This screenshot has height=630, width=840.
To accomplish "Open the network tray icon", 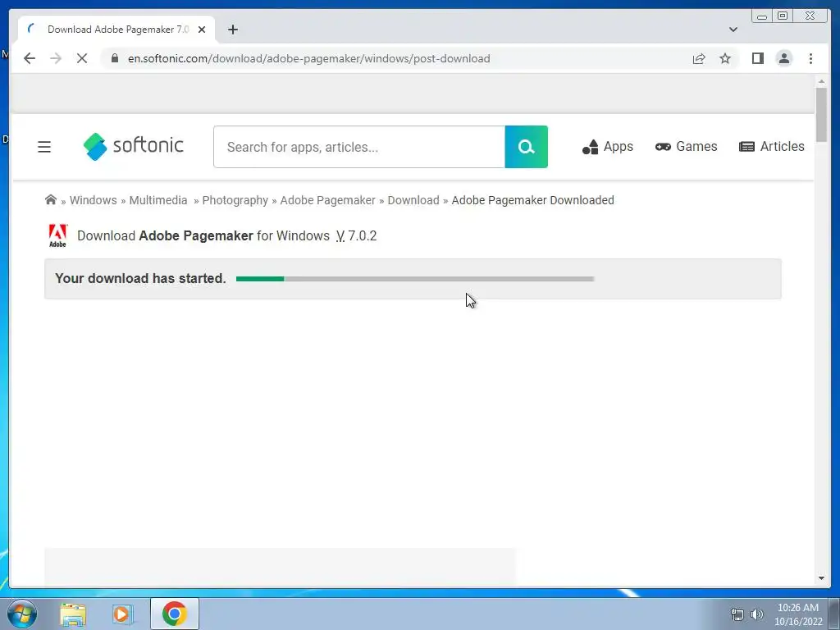I will point(737,615).
